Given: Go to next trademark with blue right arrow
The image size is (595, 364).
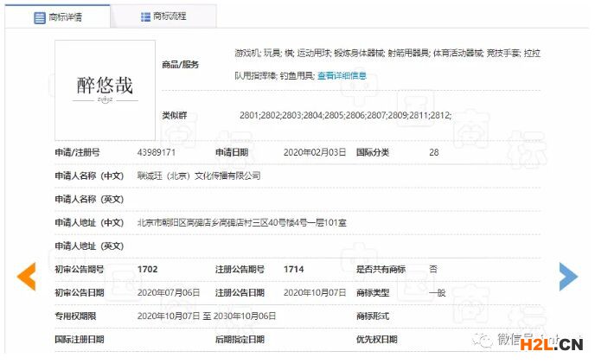Looking at the screenshot, I should (567, 276).
